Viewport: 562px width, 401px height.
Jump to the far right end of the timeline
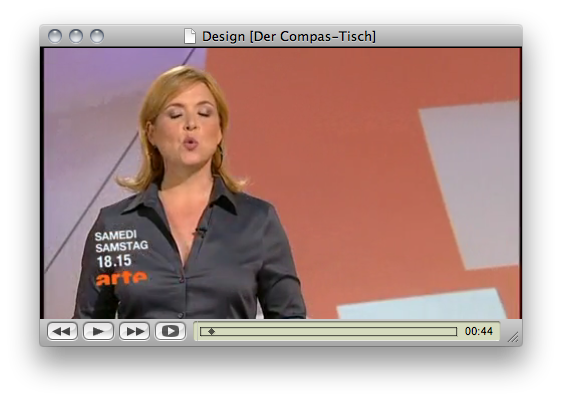point(455,331)
